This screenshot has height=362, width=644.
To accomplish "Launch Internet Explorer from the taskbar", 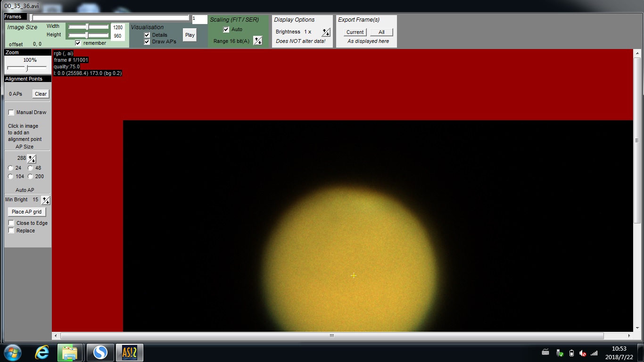I will point(42,352).
